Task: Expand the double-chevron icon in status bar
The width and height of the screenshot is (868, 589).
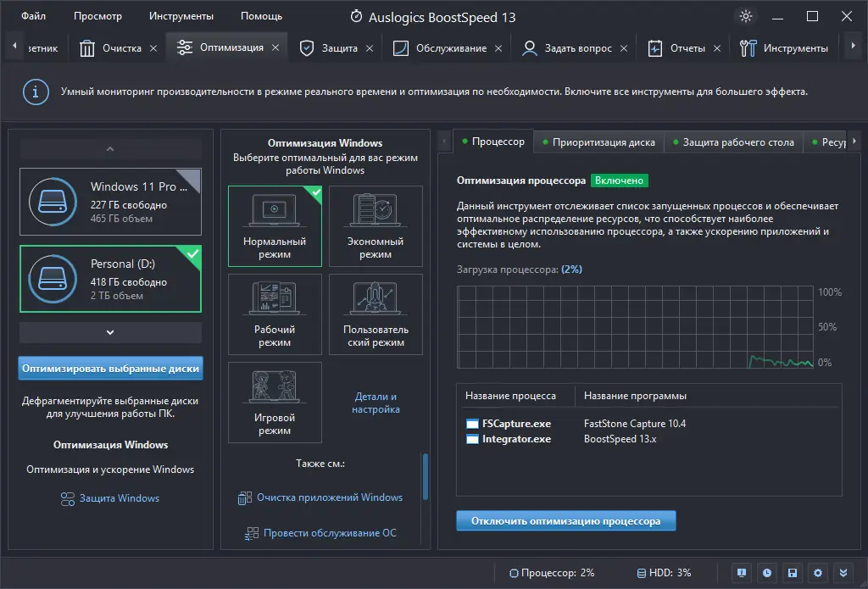Action: click(843, 573)
